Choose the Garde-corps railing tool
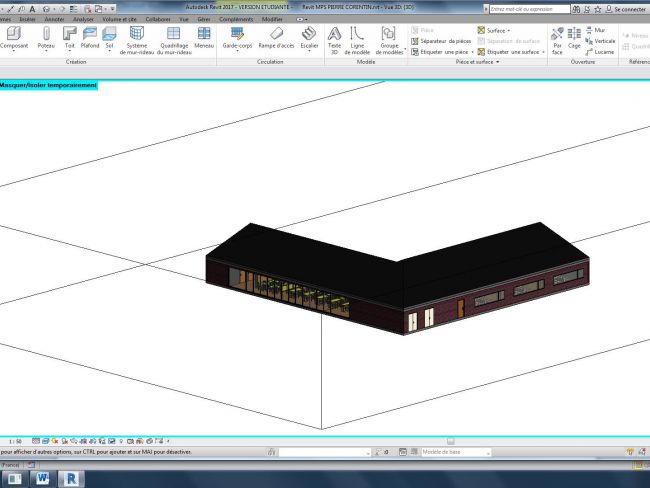Screen dimensions: 650x488 236,36
